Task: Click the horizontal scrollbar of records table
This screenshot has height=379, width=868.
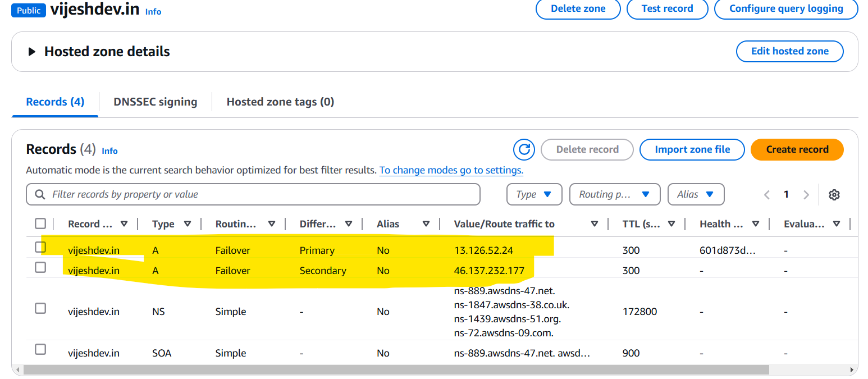Action: [x=396, y=369]
